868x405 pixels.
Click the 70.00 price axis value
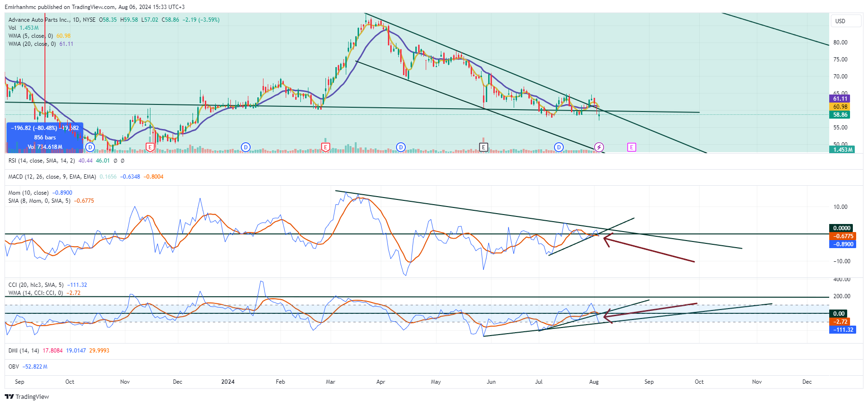[840, 77]
